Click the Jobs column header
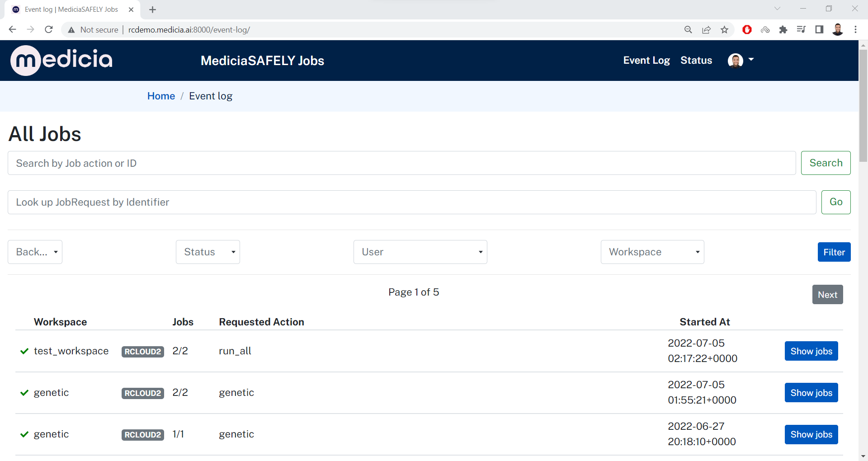The height and width of the screenshot is (461, 868). pyautogui.click(x=183, y=322)
